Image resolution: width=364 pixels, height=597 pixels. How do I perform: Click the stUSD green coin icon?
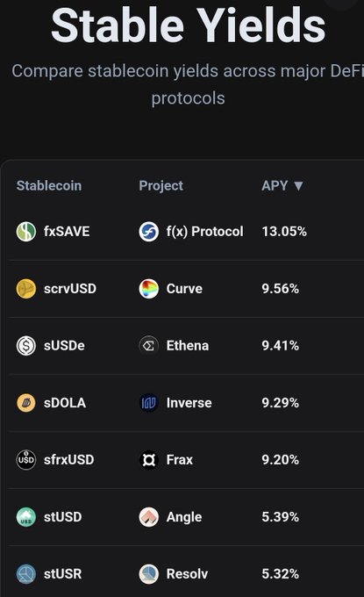click(25, 517)
